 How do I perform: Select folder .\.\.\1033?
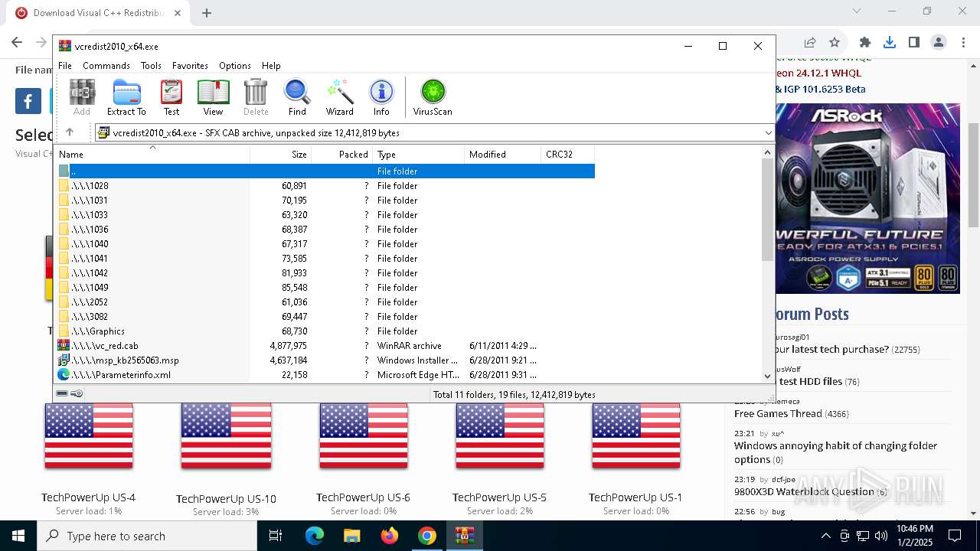pos(325,215)
